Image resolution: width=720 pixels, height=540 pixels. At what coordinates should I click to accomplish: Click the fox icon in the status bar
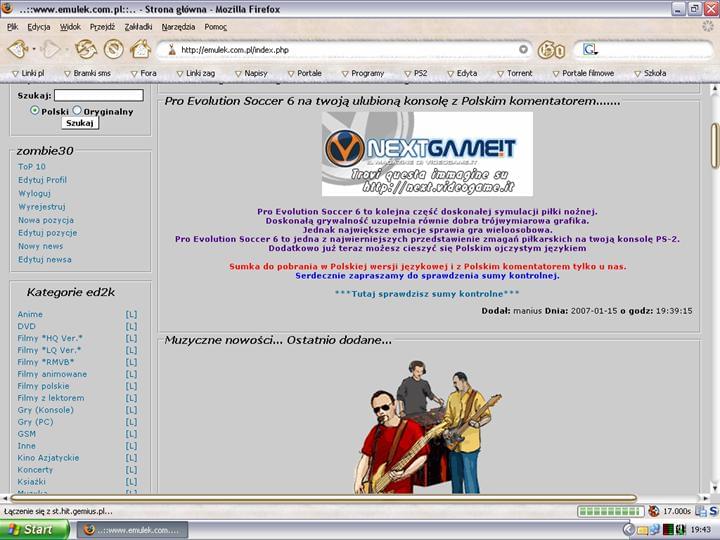(x=653, y=511)
